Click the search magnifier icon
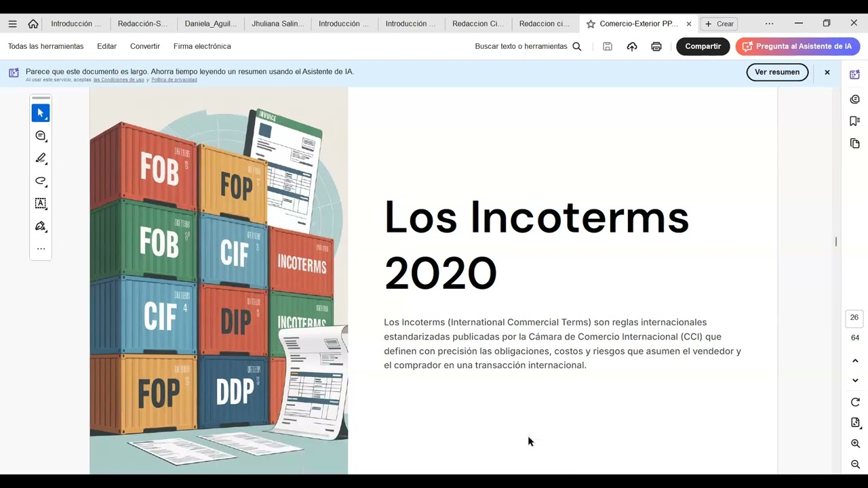Image resolution: width=868 pixels, height=488 pixels. pos(577,47)
